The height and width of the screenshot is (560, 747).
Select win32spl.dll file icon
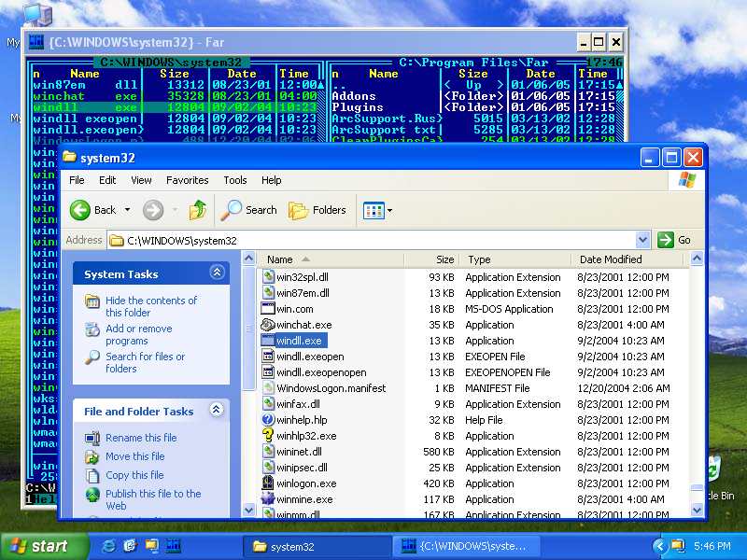tap(268, 277)
